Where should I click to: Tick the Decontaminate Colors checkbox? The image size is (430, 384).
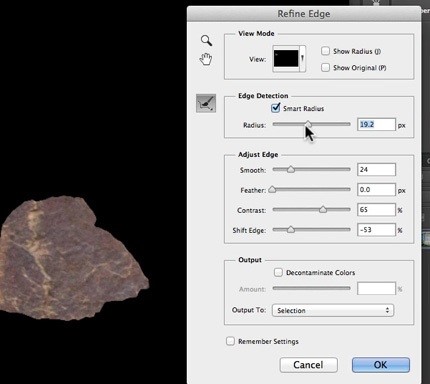[278, 272]
